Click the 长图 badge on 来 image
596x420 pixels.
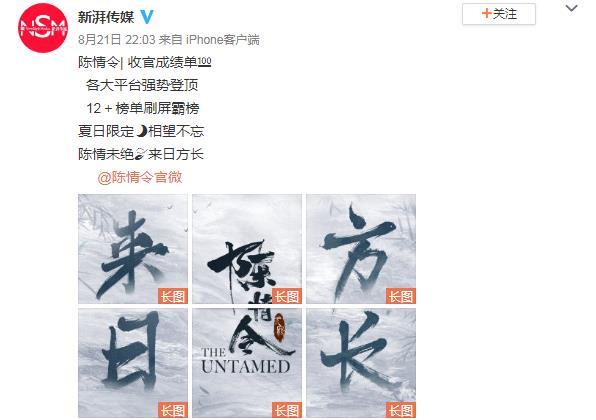tap(173, 296)
